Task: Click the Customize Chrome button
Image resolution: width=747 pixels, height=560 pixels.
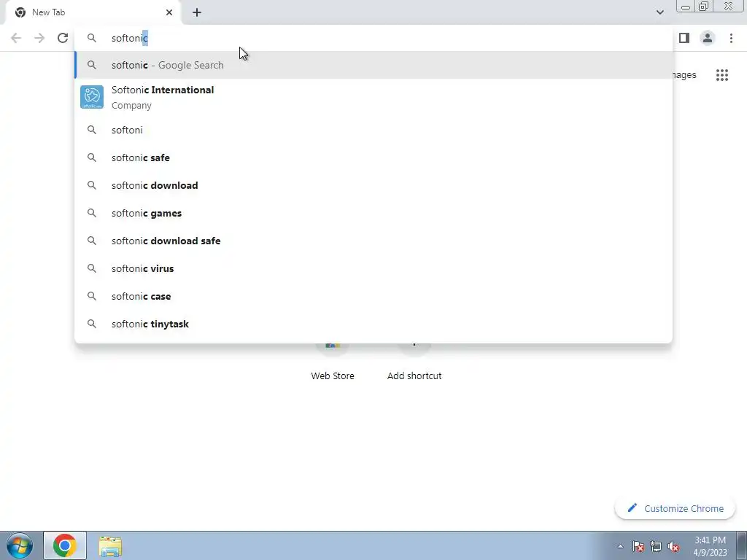Action: click(675, 508)
